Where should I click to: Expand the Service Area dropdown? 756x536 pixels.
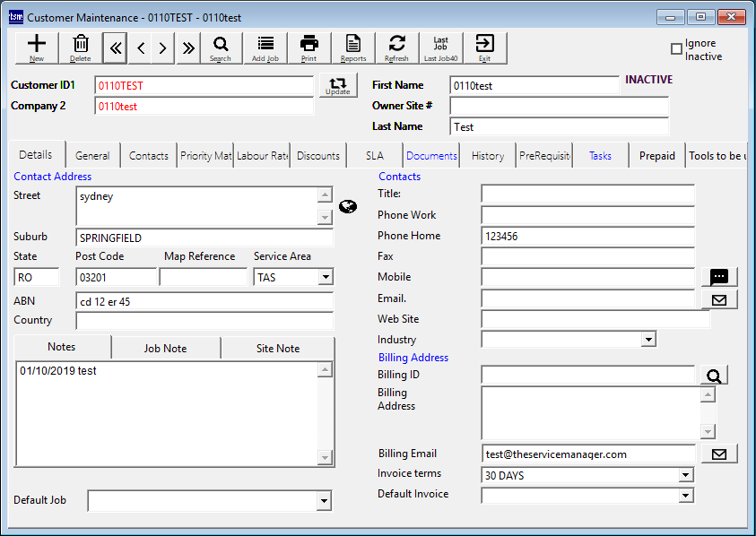click(325, 278)
